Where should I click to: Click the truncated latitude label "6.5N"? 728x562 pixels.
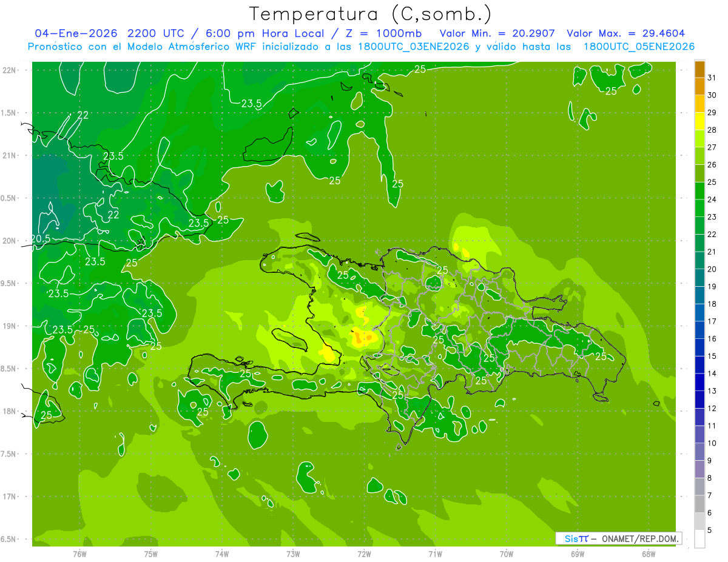pos(9,540)
